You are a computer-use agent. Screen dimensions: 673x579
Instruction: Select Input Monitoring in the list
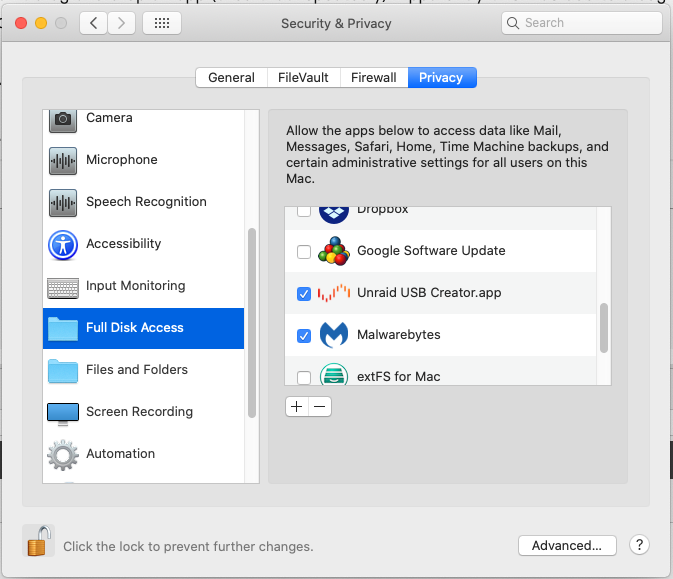(136, 286)
